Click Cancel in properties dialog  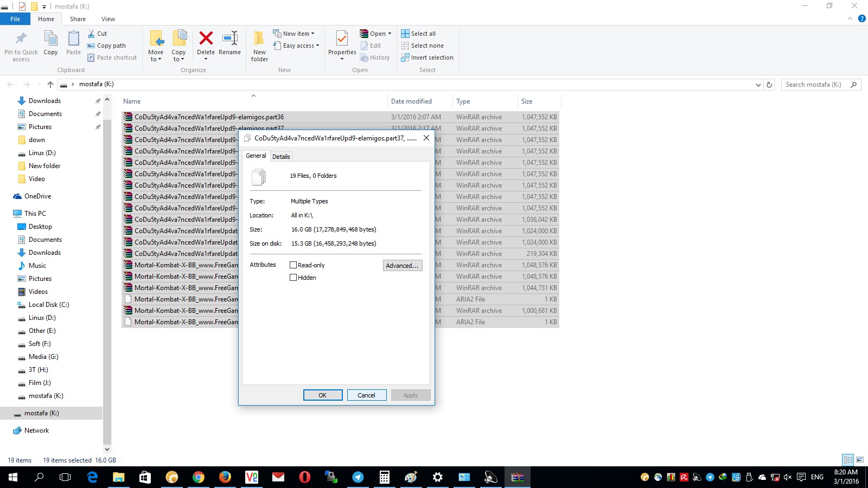pos(367,395)
